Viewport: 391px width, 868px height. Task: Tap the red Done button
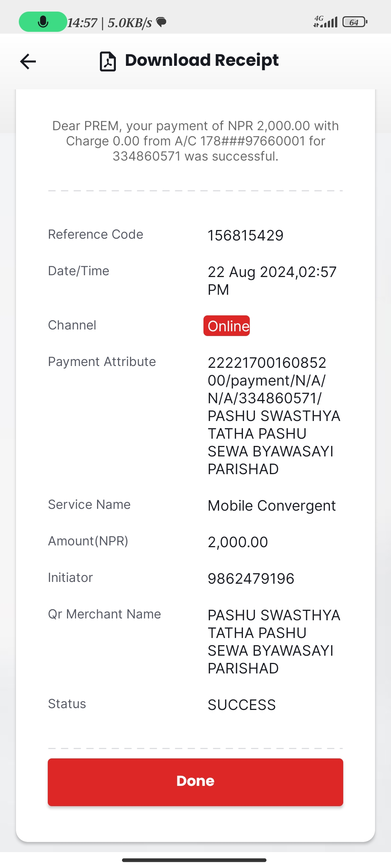coord(195,782)
